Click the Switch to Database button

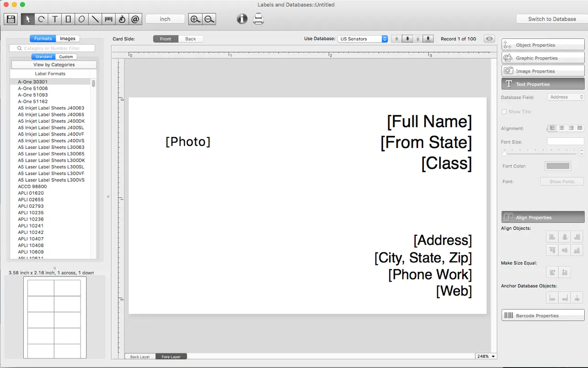[x=552, y=19]
